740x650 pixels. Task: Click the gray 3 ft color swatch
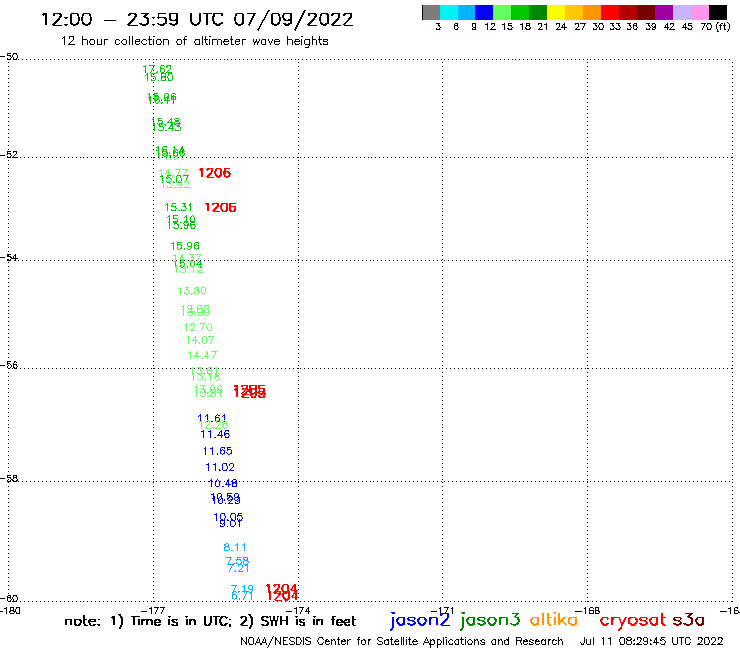click(431, 12)
